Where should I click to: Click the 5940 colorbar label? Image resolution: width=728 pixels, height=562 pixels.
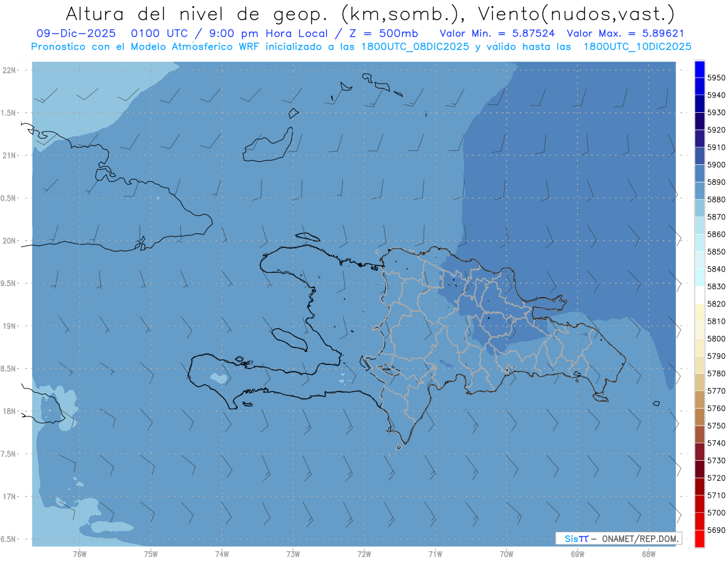pyautogui.click(x=716, y=95)
